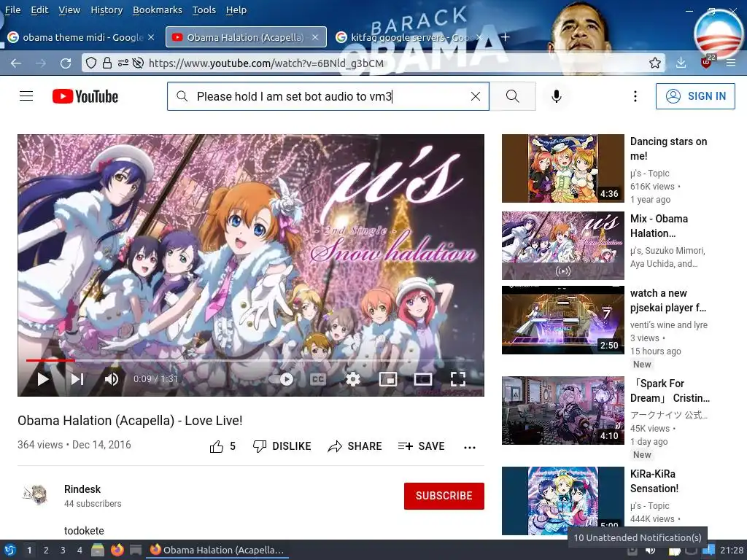
Task: Select the Obama Halation taskbar window button
Action: 217,550
